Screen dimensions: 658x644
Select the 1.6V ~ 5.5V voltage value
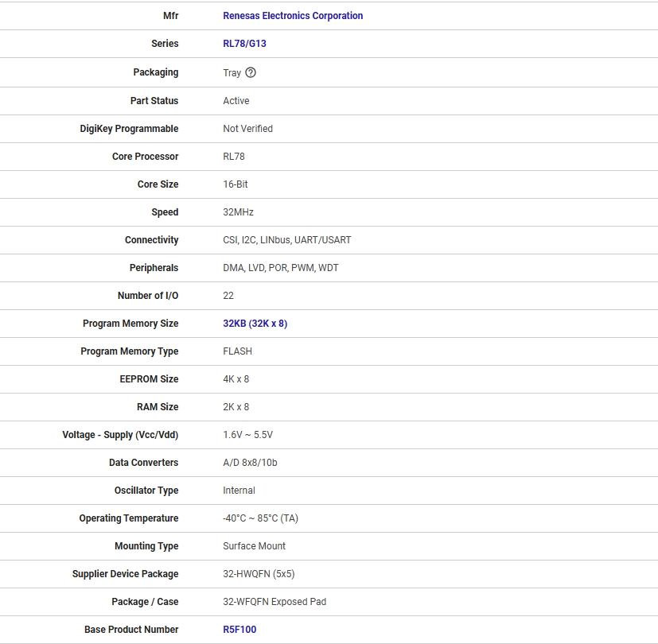[x=247, y=435]
